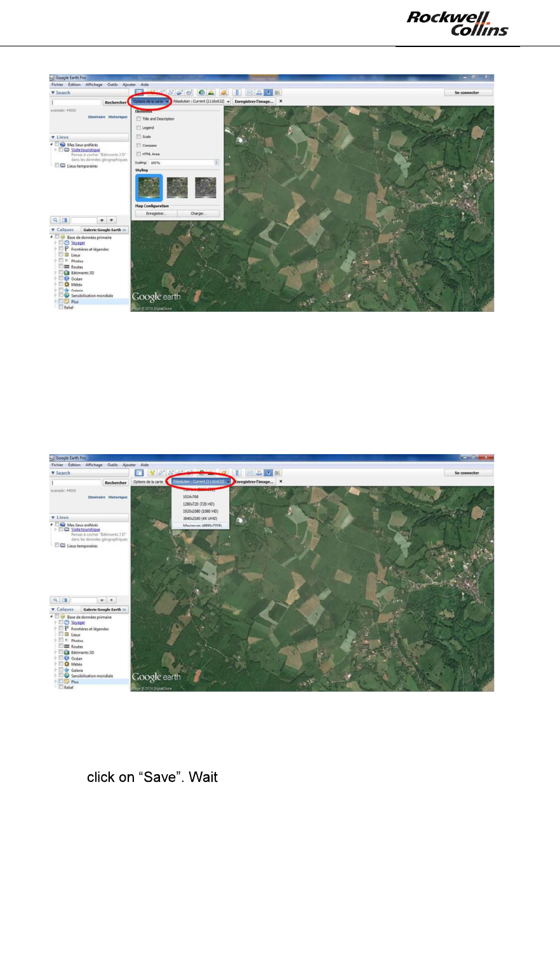
Task: Open the Édition menu in the Options panel screenshot
Action: coord(74,84)
